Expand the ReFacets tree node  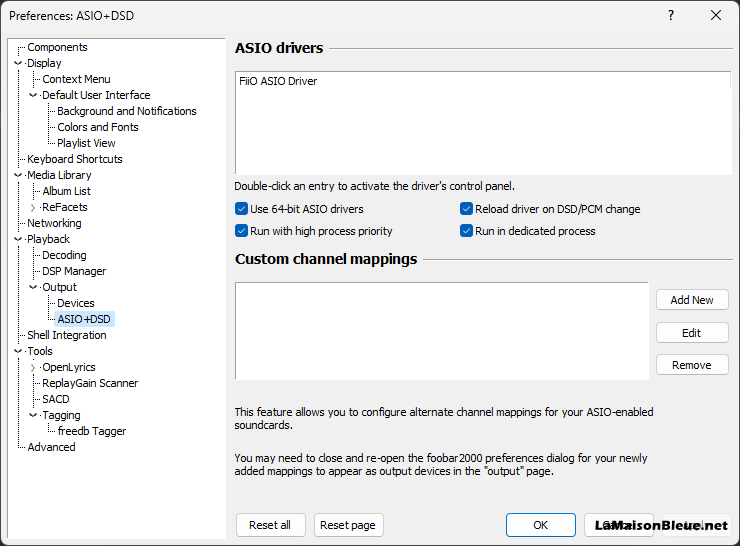pos(33,208)
